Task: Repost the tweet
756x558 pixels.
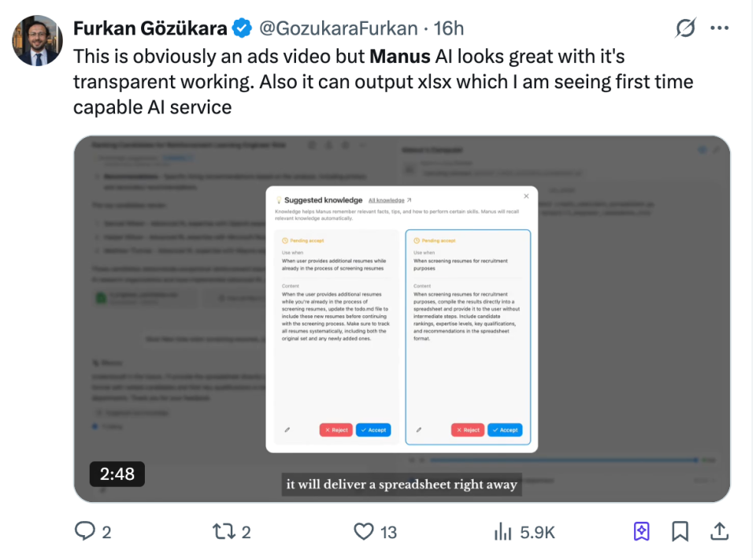Action: tap(224, 532)
